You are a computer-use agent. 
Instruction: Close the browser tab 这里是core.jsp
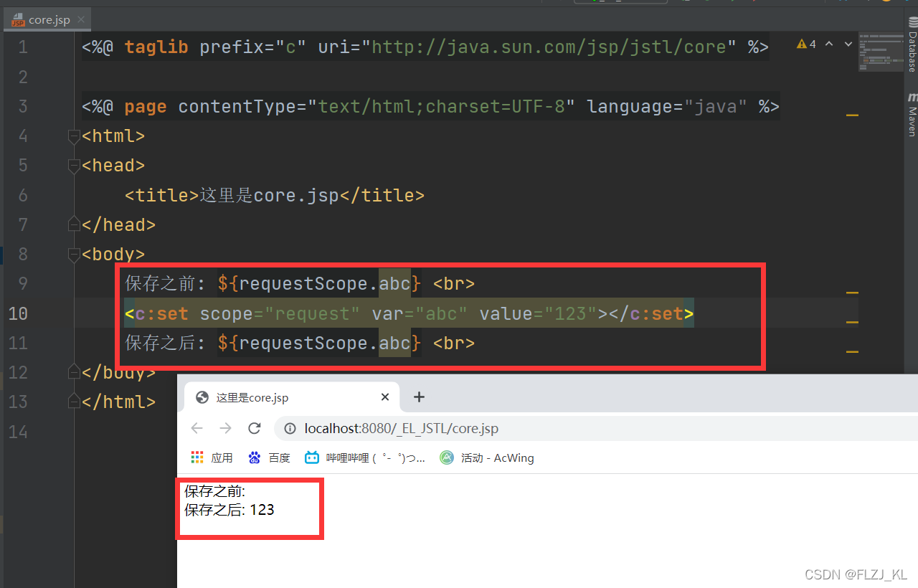click(385, 397)
